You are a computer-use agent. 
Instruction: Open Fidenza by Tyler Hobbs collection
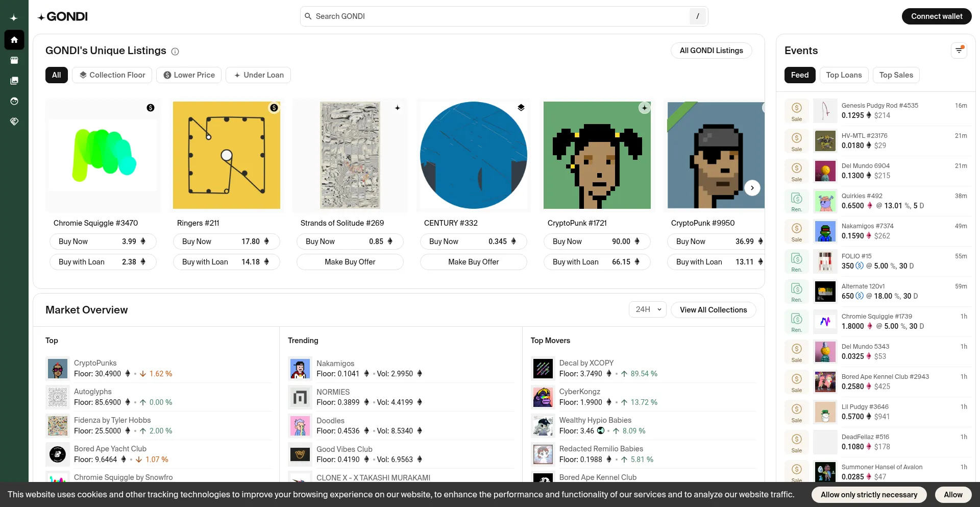[158, 425]
